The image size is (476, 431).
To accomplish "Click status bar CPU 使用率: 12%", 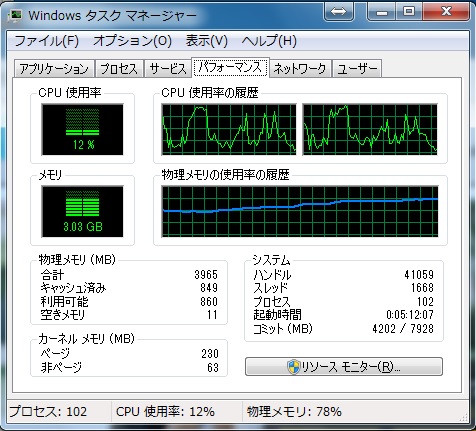I will point(165,412).
